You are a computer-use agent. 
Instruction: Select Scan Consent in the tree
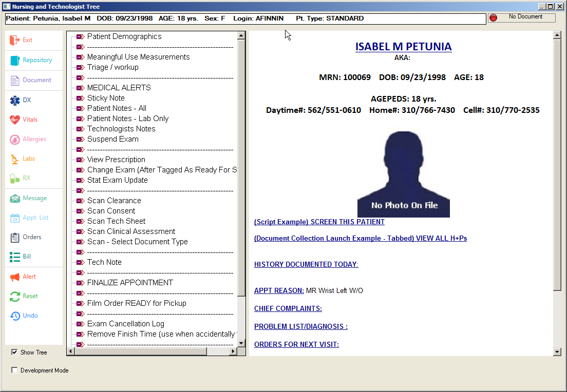tap(111, 211)
